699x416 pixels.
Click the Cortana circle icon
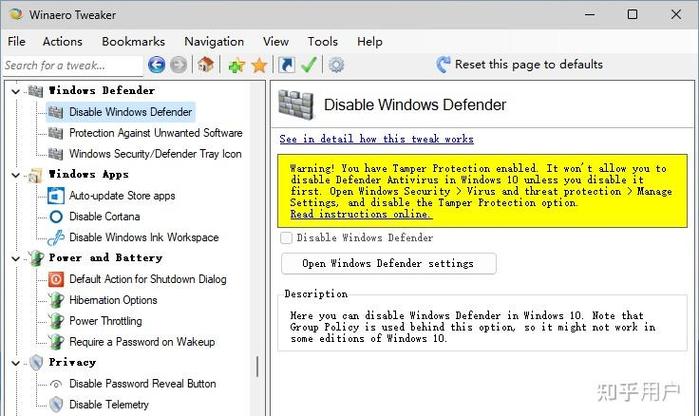point(56,217)
